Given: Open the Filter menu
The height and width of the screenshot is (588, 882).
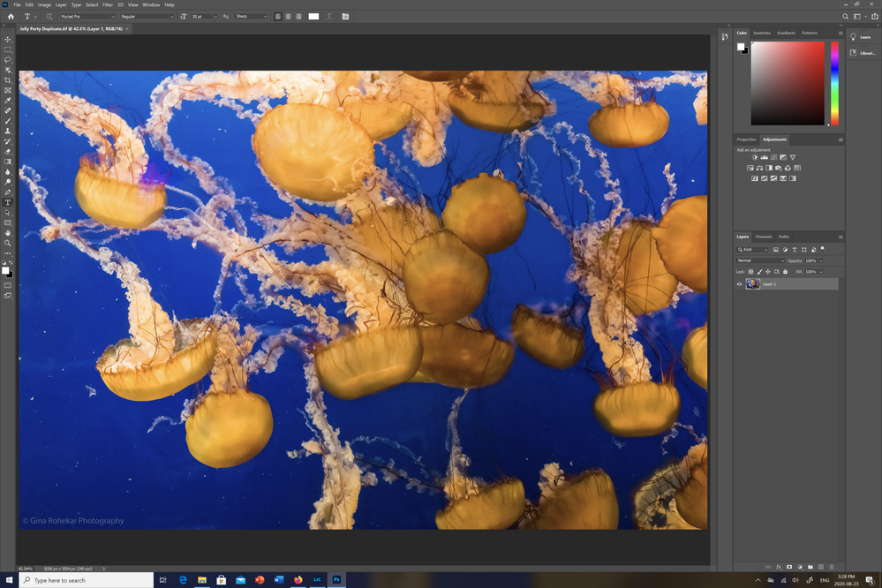Looking at the screenshot, I should 108,4.
